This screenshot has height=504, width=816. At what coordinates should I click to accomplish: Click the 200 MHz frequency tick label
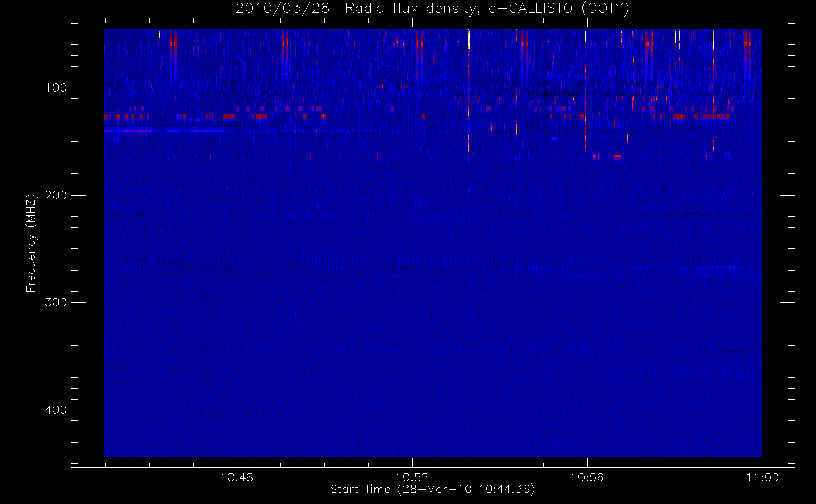55,195
